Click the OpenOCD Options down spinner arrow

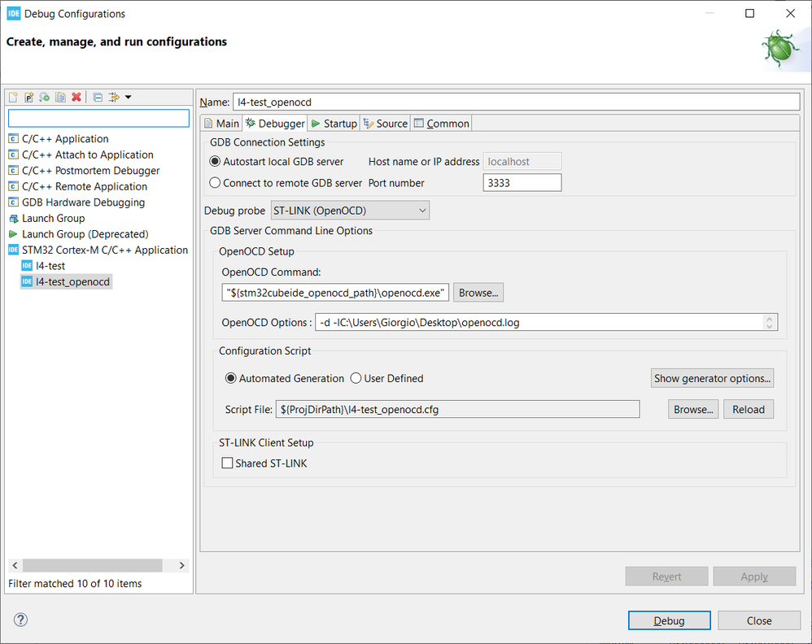click(770, 326)
